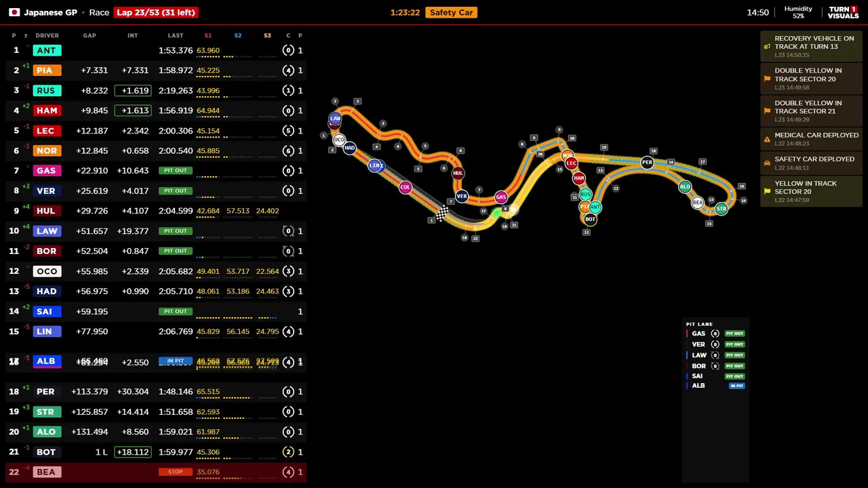Select the PER car marker on the track map
The height and width of the screenshot is (488, 868).
point(647,163)
